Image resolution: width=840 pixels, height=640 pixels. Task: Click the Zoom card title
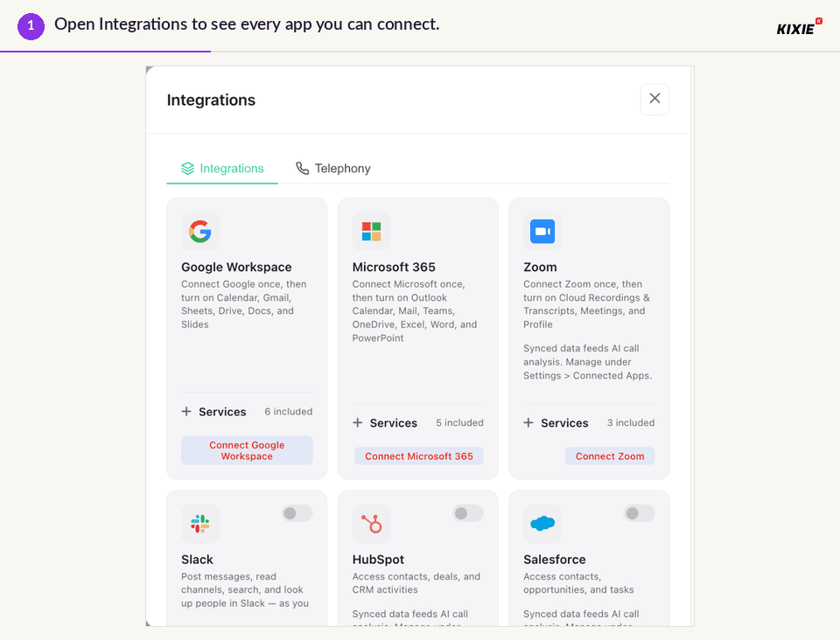(x=540, y=267)
